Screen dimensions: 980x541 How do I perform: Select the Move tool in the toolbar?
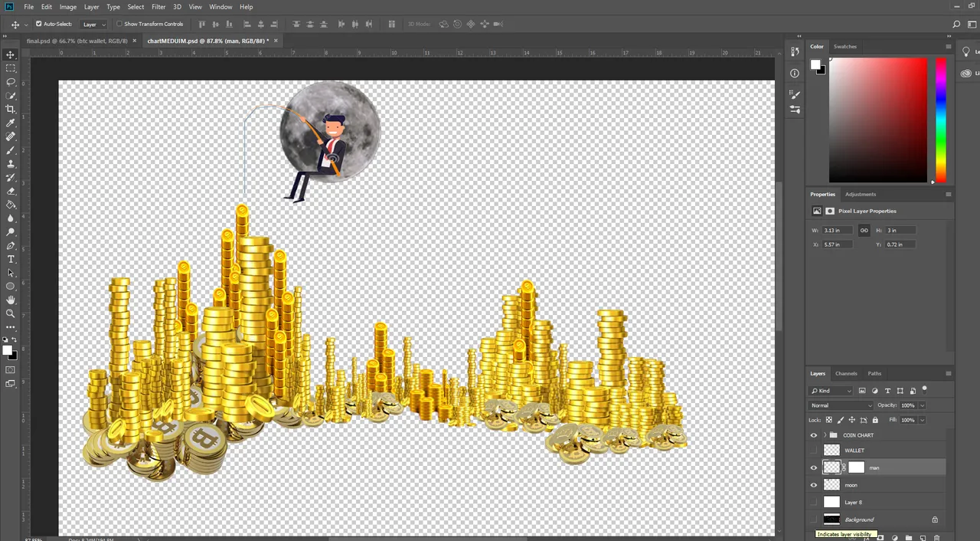[11, 54]
